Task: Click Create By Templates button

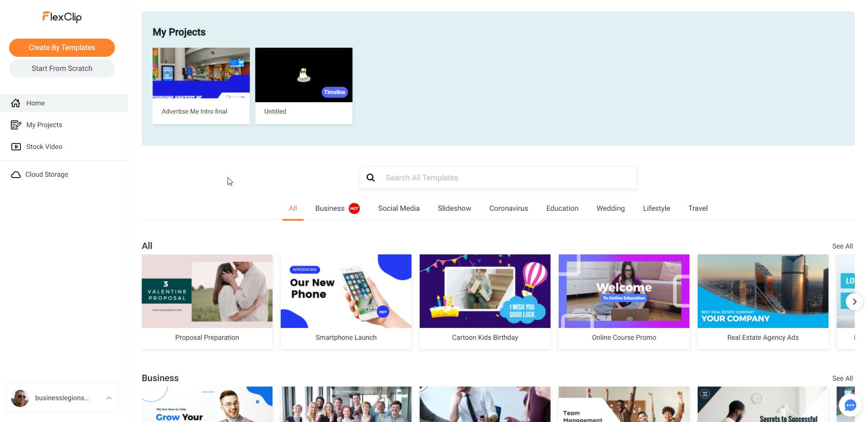Action: tap(62, 48)
